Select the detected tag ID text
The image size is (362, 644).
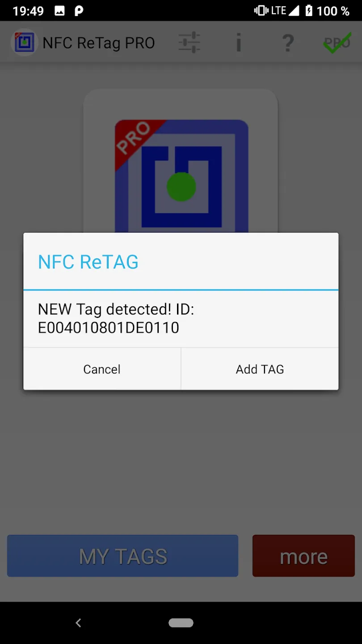109,328
